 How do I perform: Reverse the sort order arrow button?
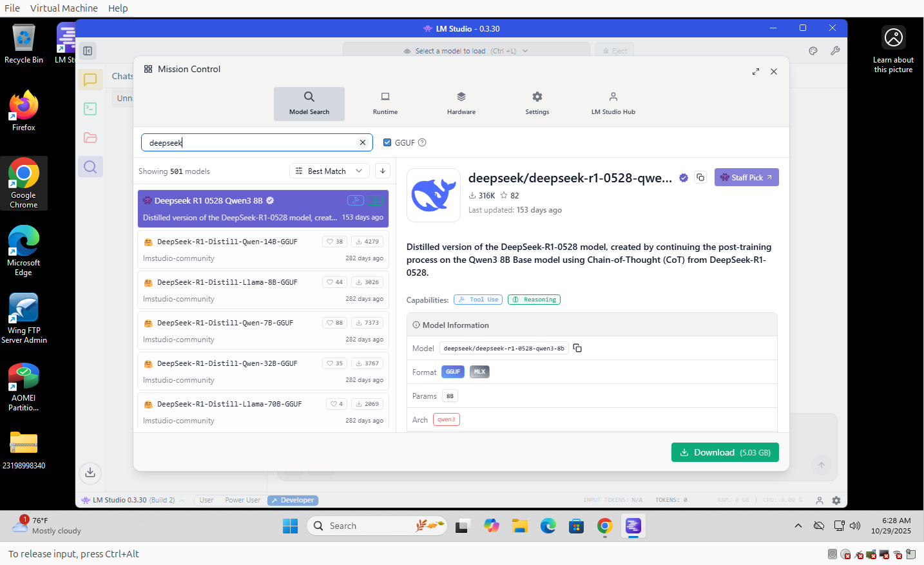tap(383, 171)
